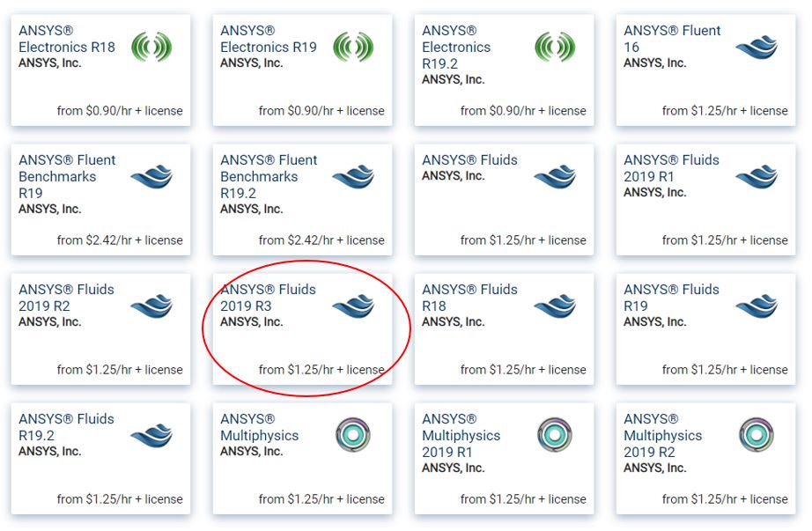Click "ANSYS, Inc." under Fluent Benchmarks R19

(x=49, y=210)
